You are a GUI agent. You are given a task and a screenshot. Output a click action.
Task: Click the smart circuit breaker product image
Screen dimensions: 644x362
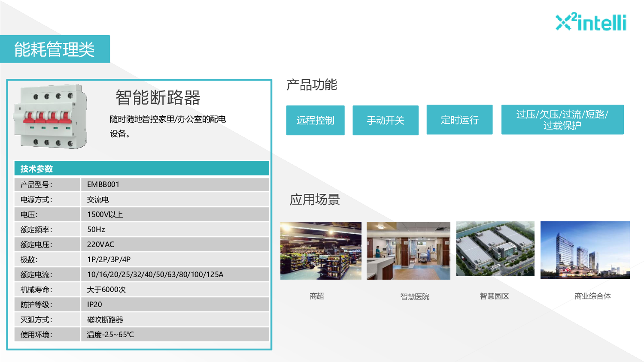click(x=51, y=117)
